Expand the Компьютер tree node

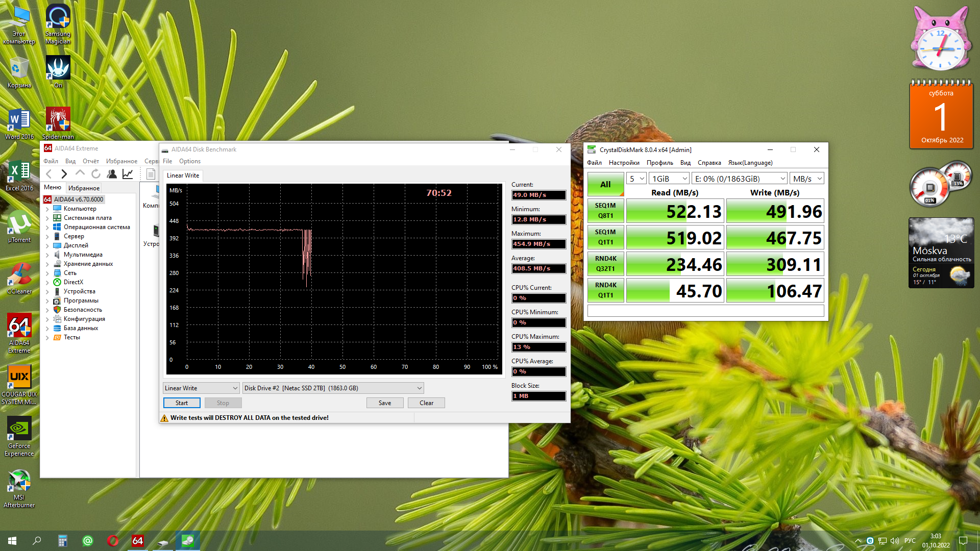(x=47, y=209)
